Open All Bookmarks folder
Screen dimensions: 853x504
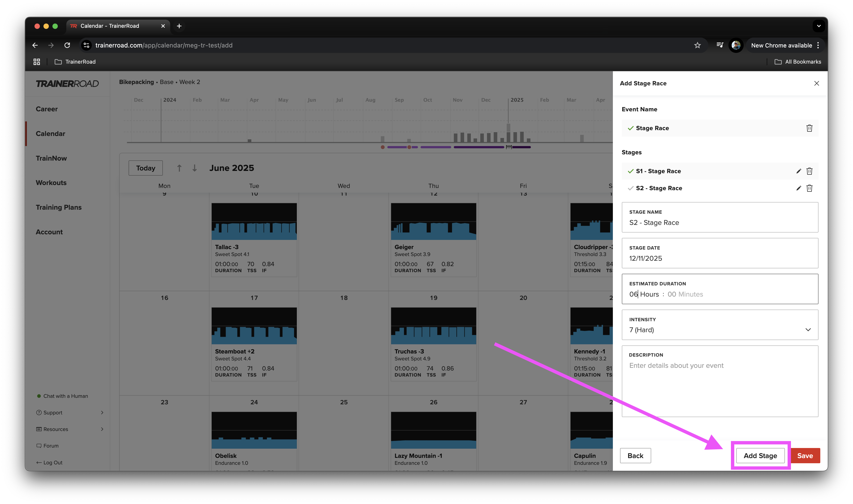click(798, 62)
